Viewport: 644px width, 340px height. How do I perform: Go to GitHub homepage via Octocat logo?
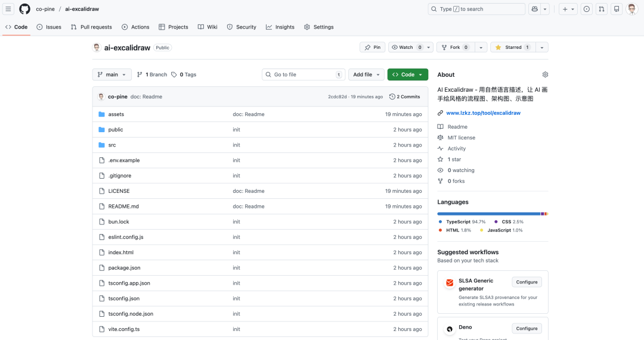(24, 8)
